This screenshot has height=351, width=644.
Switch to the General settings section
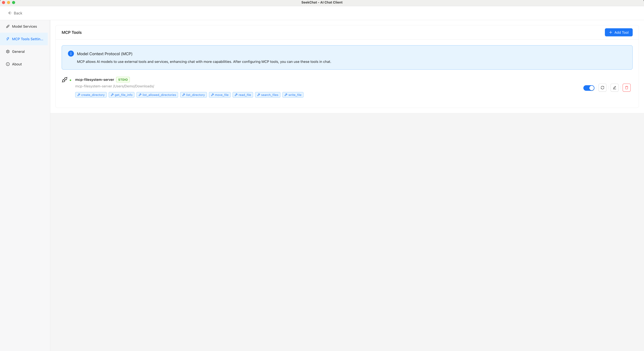click(18, 51)
